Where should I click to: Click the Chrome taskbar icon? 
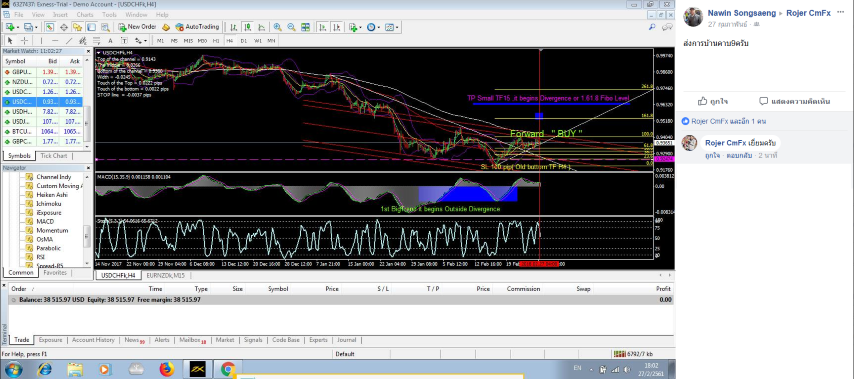coord(228,370)
